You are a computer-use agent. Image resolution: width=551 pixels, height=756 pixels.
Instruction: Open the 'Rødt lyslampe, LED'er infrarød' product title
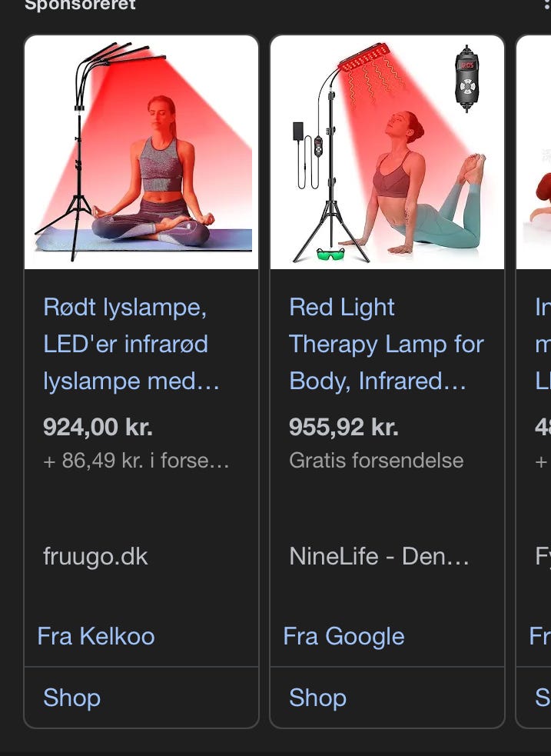click(x=131, y=344)
